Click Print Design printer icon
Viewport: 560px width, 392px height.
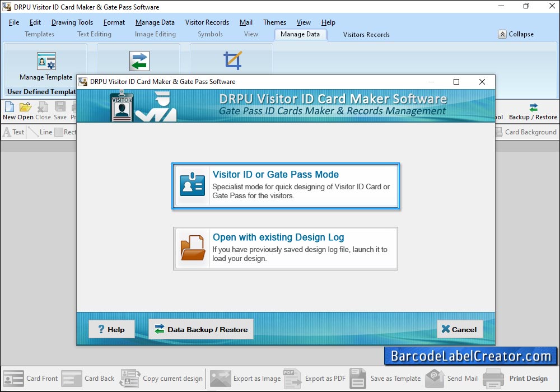[x=493, y=379]
